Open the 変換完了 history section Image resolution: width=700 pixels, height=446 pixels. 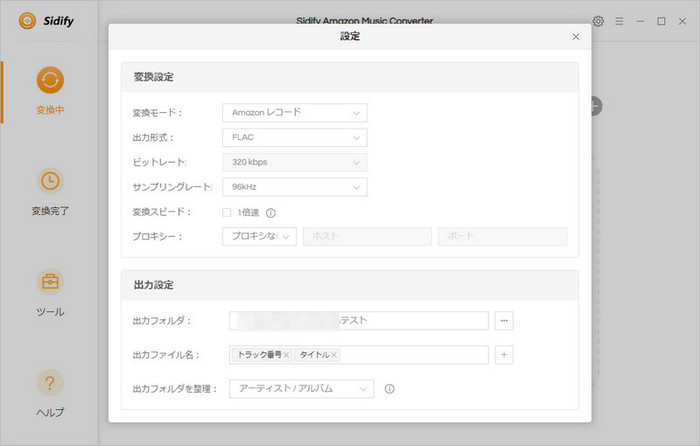[50, 192]
